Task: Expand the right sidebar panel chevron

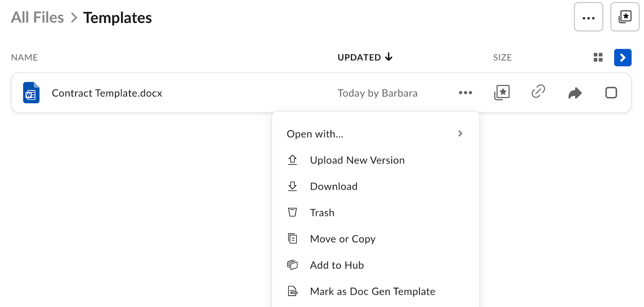Action: [x=622, y=58]
